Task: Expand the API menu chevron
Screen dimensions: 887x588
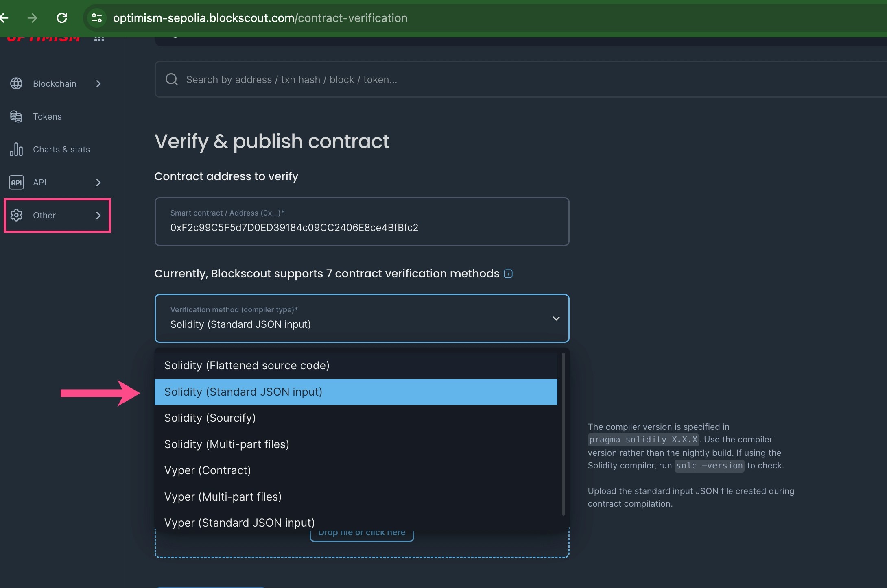Action: 98,182
